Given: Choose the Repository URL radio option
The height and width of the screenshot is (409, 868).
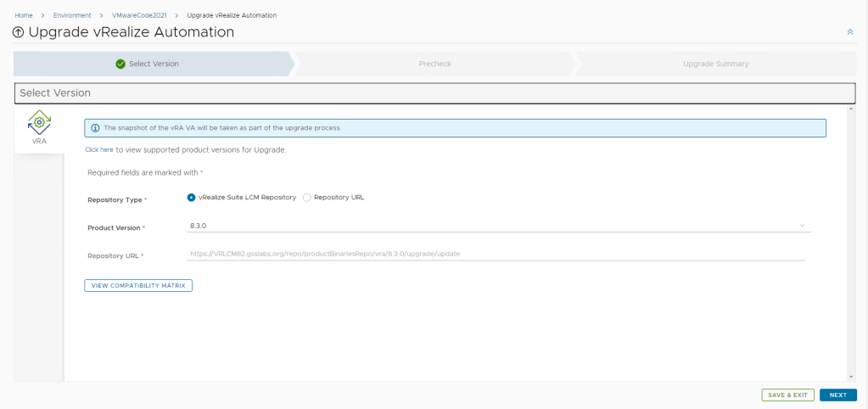Looking at the screenshot, I should point(307,198).
